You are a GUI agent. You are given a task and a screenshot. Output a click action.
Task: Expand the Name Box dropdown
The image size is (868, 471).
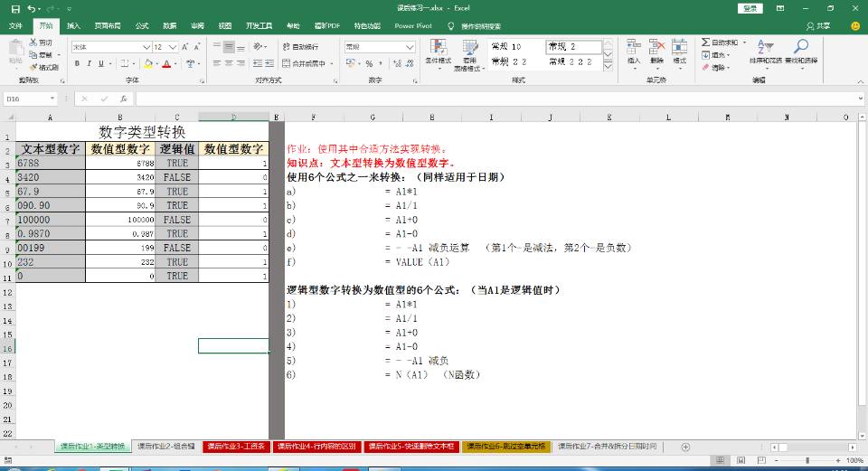point(52,99)
